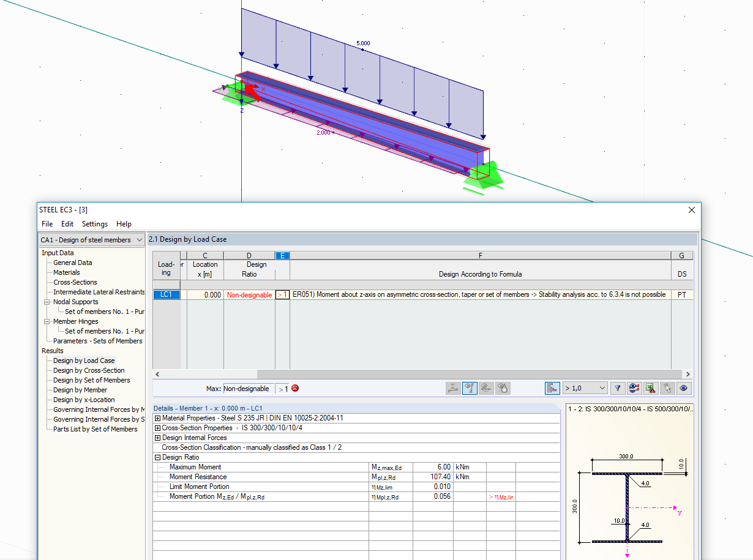This screenshot has height=560, width=753.
Task: Open Design by Member results
Action: click(80, 390)
